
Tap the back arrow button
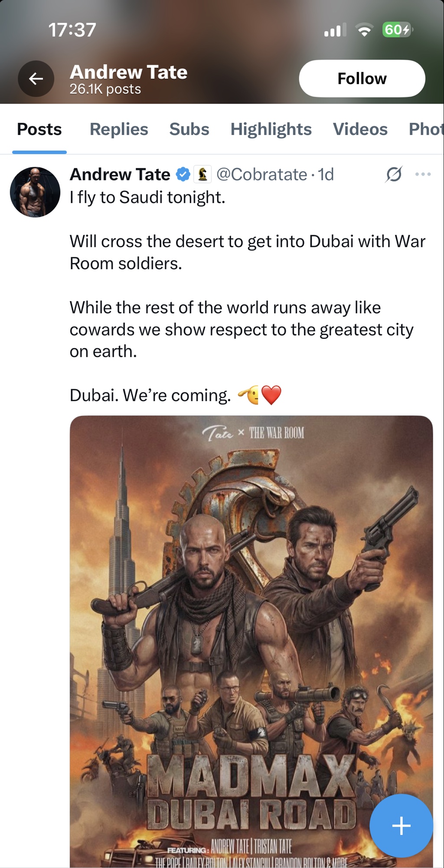pos(36,79)
